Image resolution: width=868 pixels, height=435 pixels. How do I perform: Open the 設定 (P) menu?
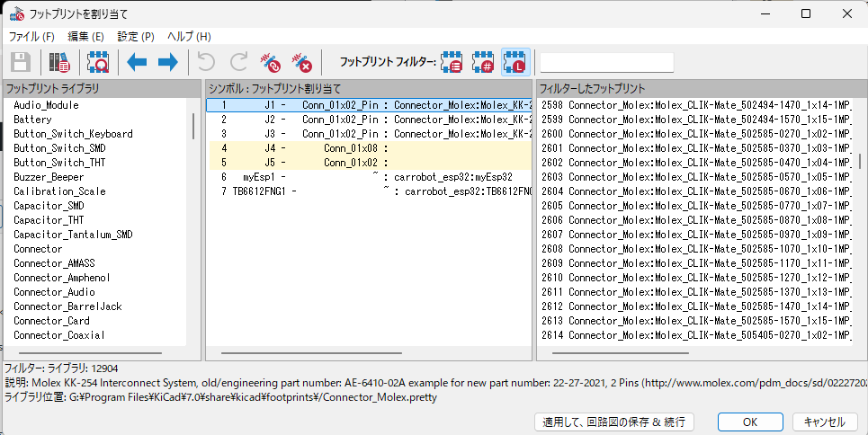click(136, 37)
